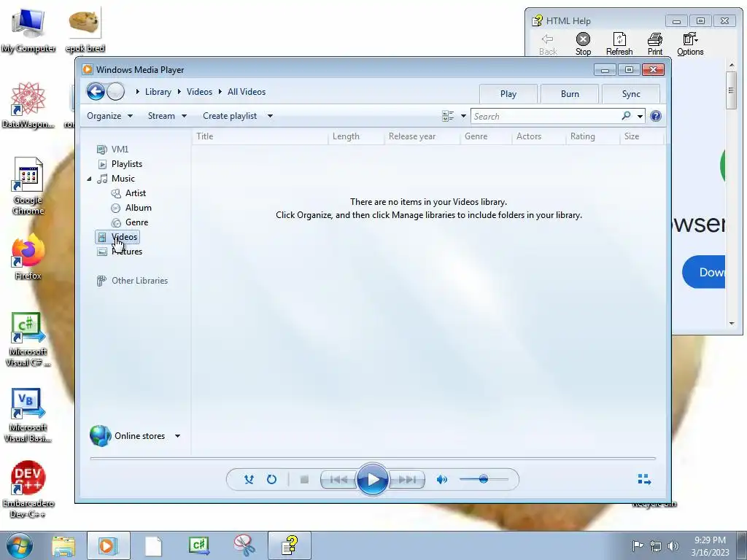Click the system tray volume icon
Viewport: 747px width, 560px height.
(673, 545)
